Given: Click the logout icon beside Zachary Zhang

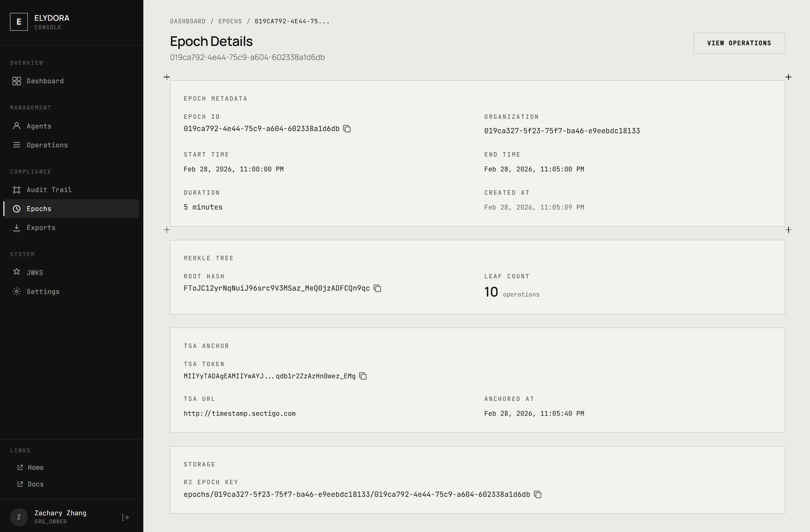Looking at the screenshot, I should tap(125, 518).
